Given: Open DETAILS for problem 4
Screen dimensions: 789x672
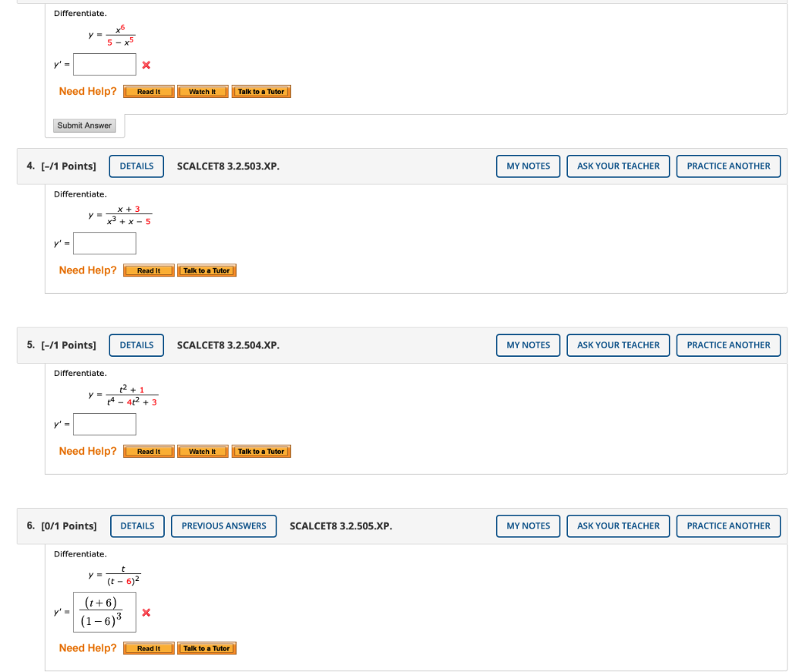Looking at the screenshot, I should point(136,166).
